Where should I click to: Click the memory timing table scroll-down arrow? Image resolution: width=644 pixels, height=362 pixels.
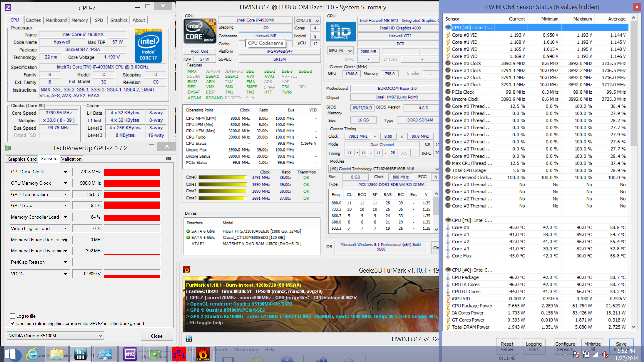(436, 229)
